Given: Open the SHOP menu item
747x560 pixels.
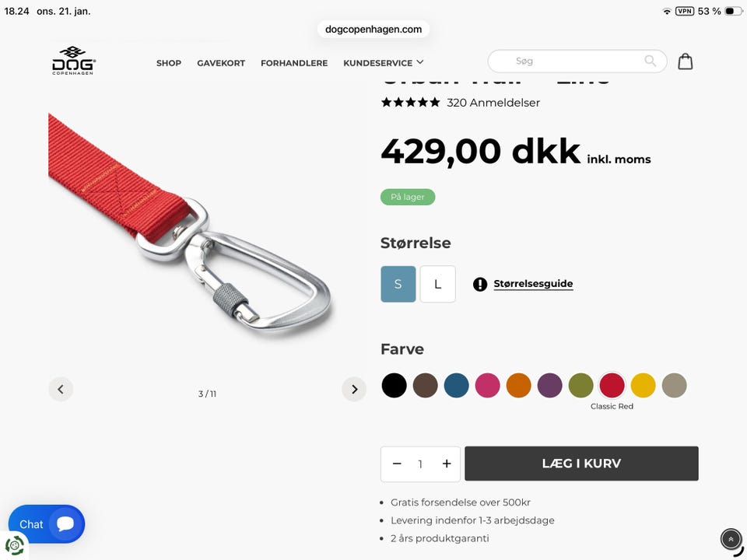Looking at the screenshot, I should [x=169, y=63].
